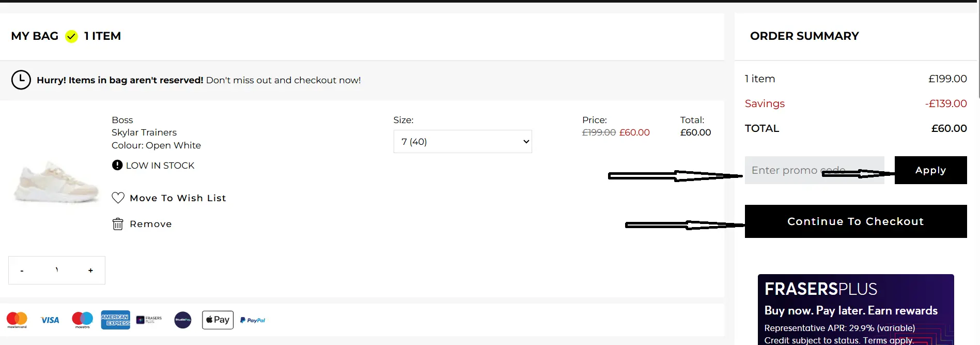This screenshot has width=980, height=345.
Task: Click the low in stock warning icon
Action: 117,165
